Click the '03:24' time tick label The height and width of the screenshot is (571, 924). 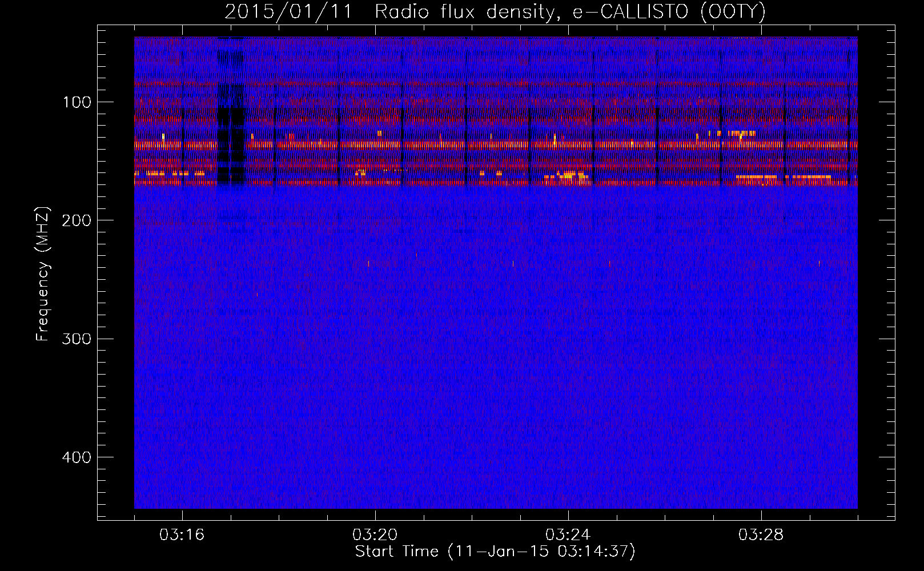click(x=568, y=535)
